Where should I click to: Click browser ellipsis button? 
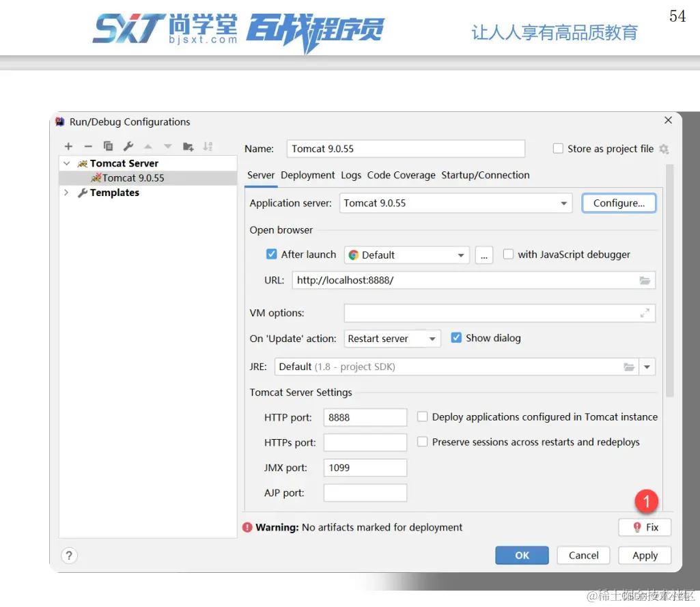click(x=484, y=255)
